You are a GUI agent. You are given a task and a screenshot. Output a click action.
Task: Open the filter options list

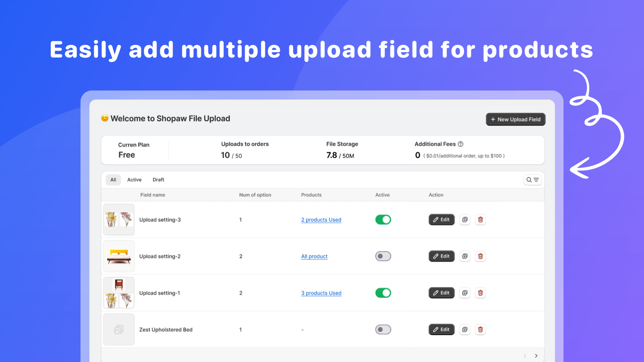click(x=536, y=180)
